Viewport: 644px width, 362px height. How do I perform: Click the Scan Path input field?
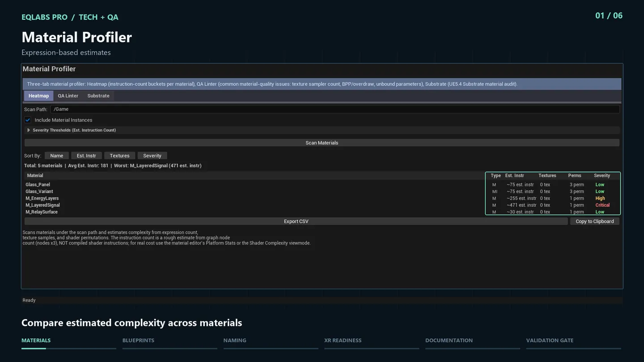pos(335,109)
